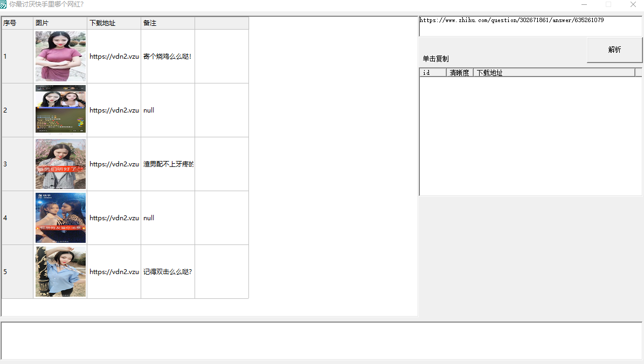Click the download URL in row 1
The height and width of the screenshot is (364, 644).
tap(114, 56)
